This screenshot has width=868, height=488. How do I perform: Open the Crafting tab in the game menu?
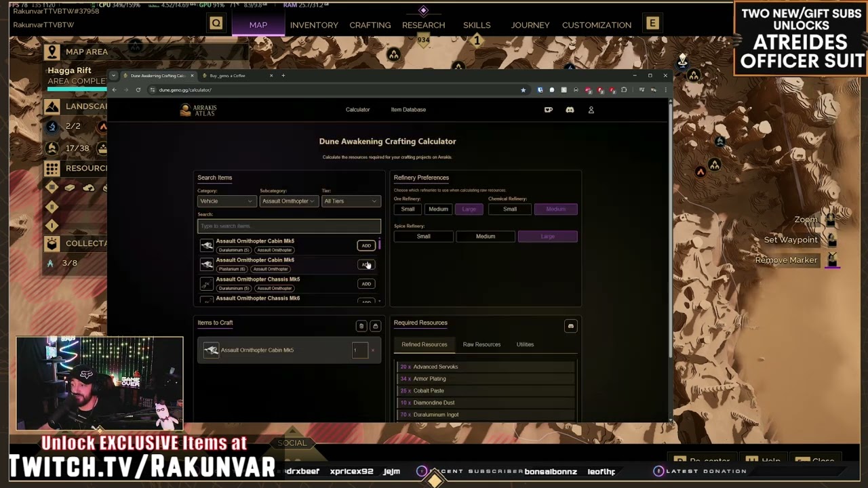(x=370, y=25)
